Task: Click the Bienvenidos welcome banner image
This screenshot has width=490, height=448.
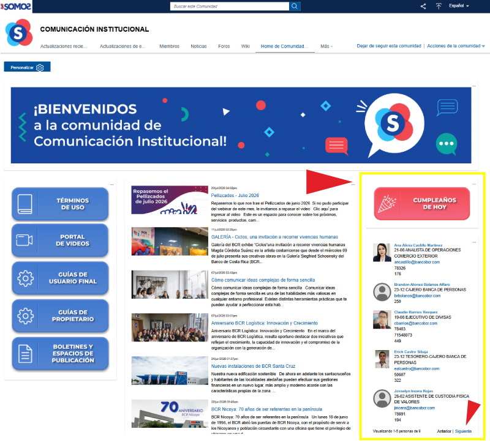Action: (241, 125)
